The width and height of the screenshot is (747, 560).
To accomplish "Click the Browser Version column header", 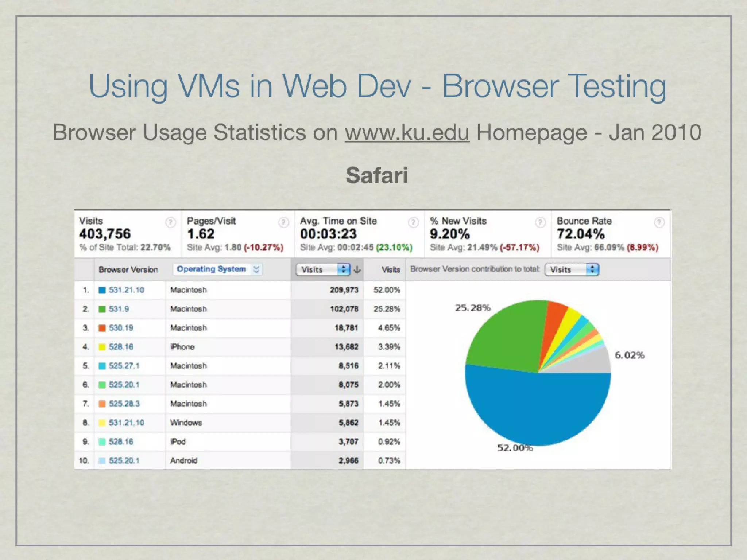I will point(128,270).
